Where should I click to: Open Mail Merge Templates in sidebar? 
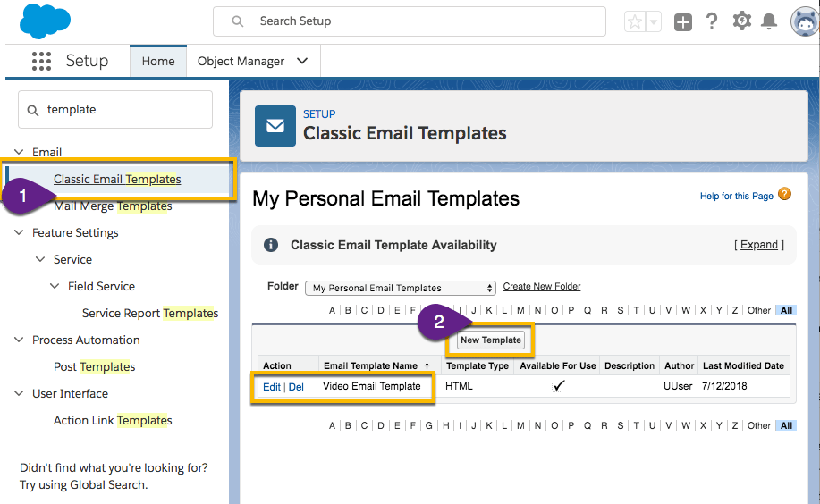point(113,206)
